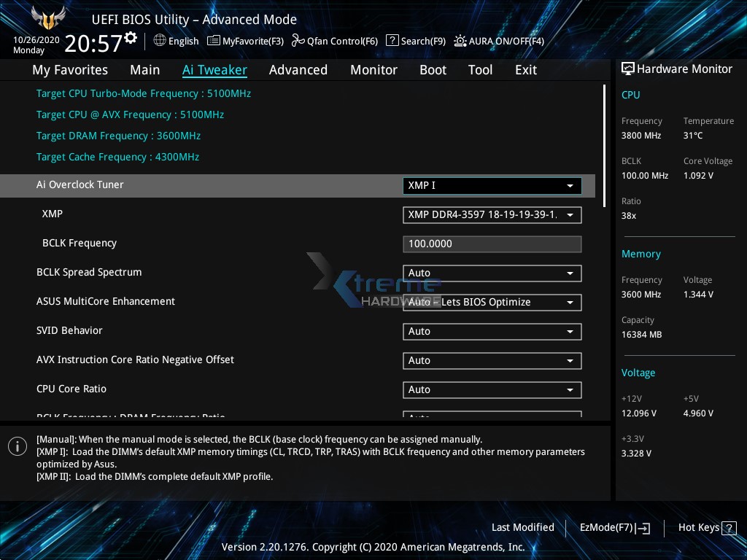Viewport: 747px width, 560px height.
Task: Open the Ai Overclock Tuner dropdown
Action: click(492, 185)
